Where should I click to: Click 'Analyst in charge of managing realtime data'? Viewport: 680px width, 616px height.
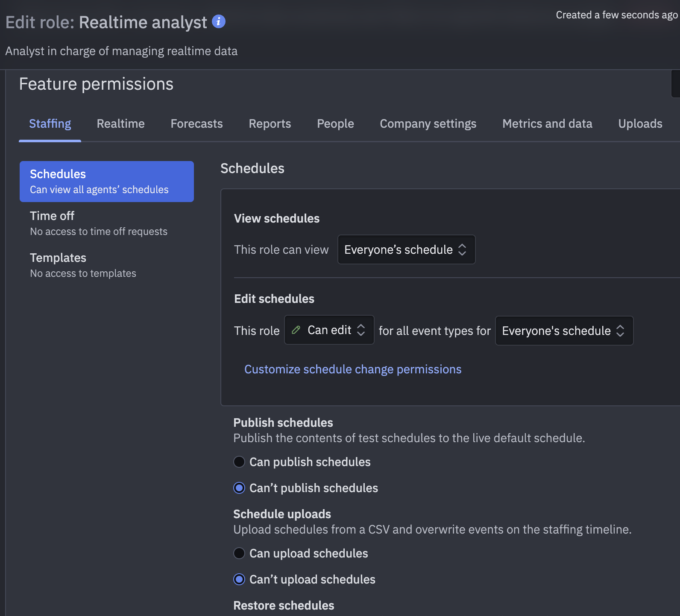pos(121,51)
